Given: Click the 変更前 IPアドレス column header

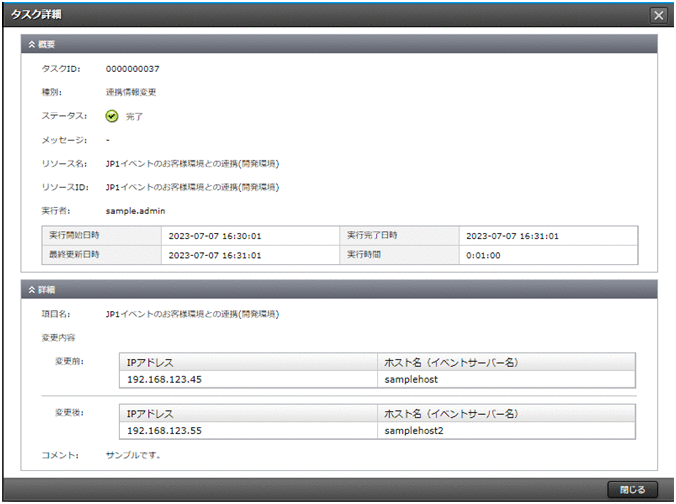Looking at the screenshot, I should pyautogui.click(x=248, y=363).
